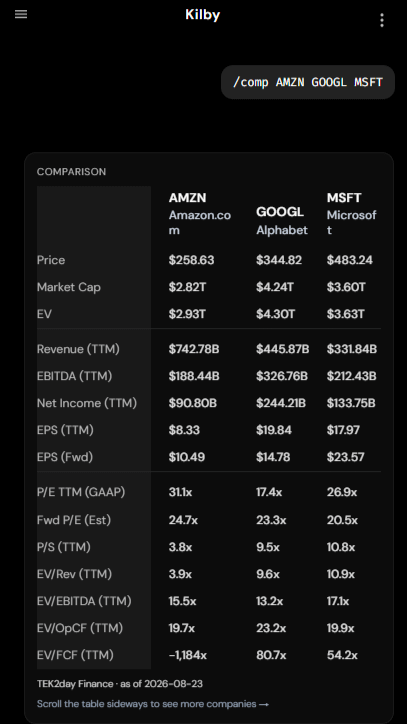The width and height of the screenshot is (407, 724).
Task: Open the hamburger navigation menu
Action: click(21, 14)
